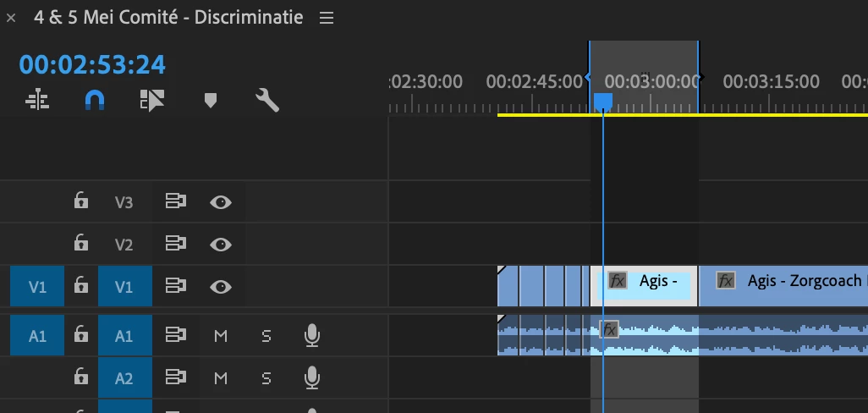Click the Out point bracket on ruler
This screenshot has height=413, width=868.
(x=700, y=78)
